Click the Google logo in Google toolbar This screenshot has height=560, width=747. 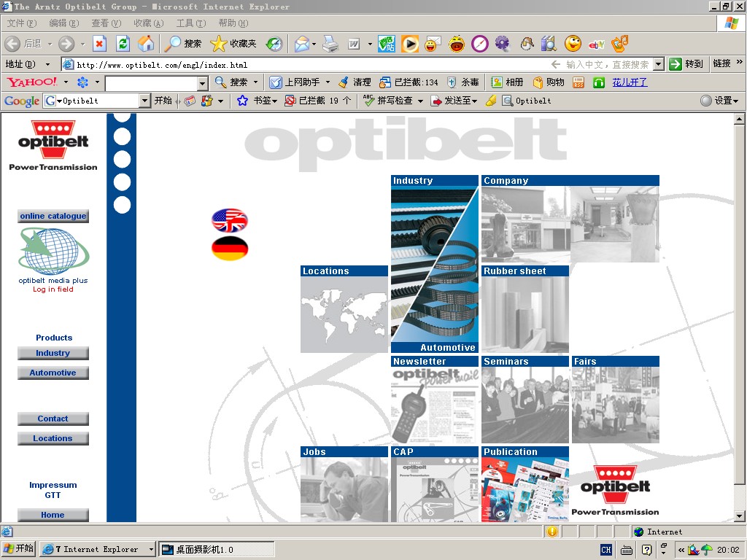tap(21, 101)
